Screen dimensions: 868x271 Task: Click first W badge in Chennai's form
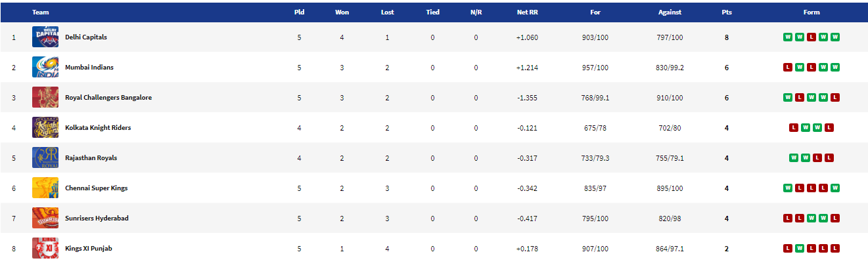(787, 188)
